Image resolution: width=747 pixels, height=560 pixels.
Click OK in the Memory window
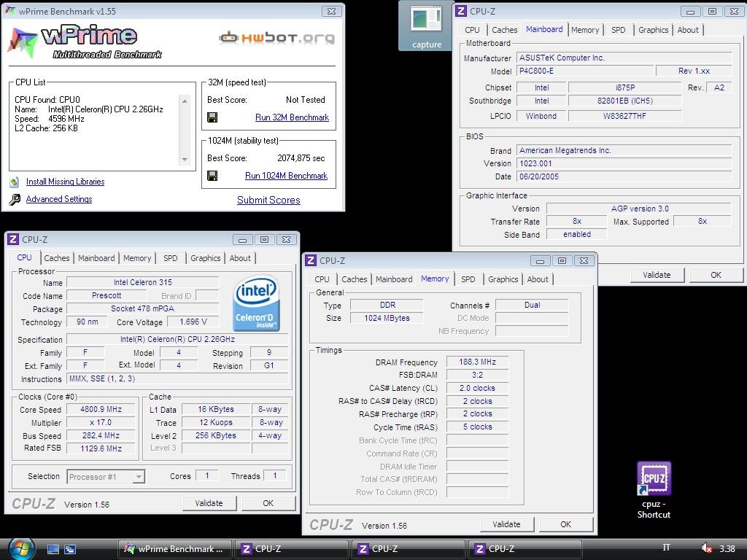[566, 524]
